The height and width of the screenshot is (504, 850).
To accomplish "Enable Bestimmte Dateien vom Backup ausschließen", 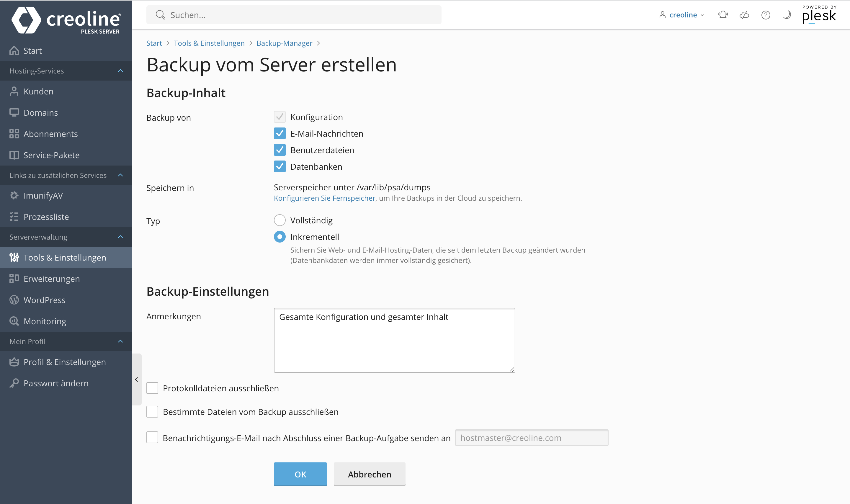I will (x=152, y=412).
